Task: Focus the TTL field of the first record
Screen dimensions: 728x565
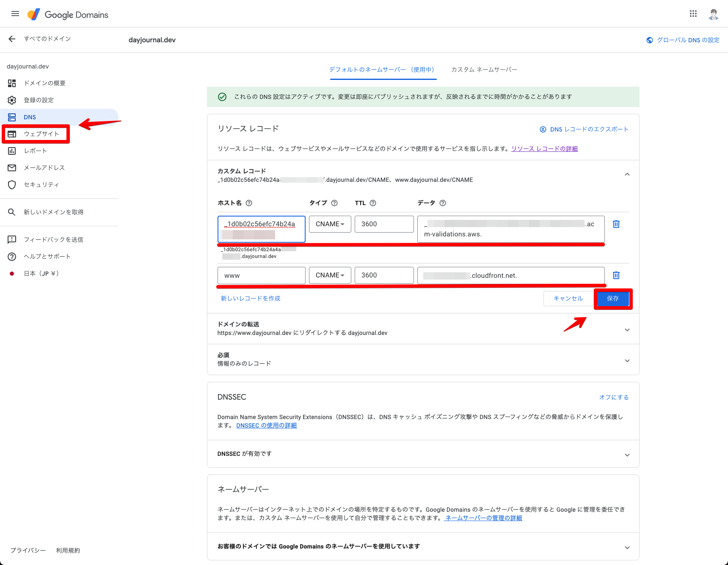Action: (384, 224)
